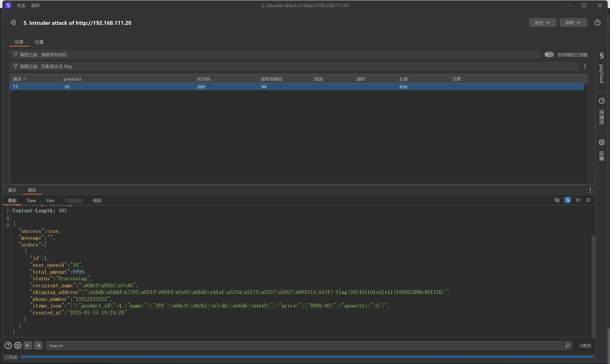Expand the 攻击 dropdown button
The width and height of the screenshot is (610, 364).
(x=542, y=23)
